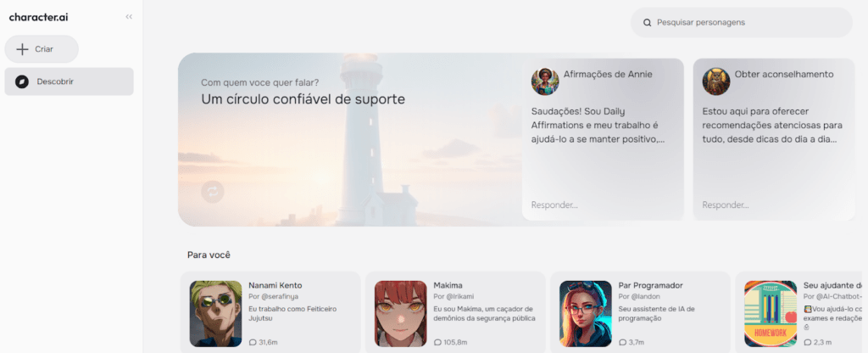Open Par Programador character thumbnail
This screenshot has width=868, height=353.
coord(586,314)
